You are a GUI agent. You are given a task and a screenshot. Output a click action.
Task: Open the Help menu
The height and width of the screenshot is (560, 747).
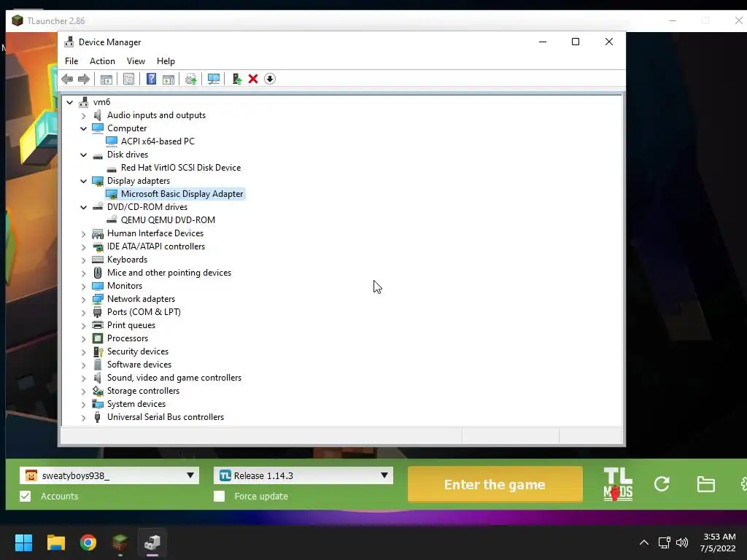[x=166, y=61]
